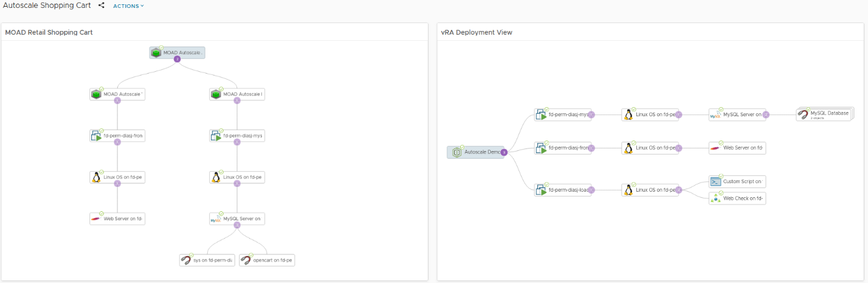
Task: Expand children of MySQL Server node in left panel
Action: [x=237, y=225]
